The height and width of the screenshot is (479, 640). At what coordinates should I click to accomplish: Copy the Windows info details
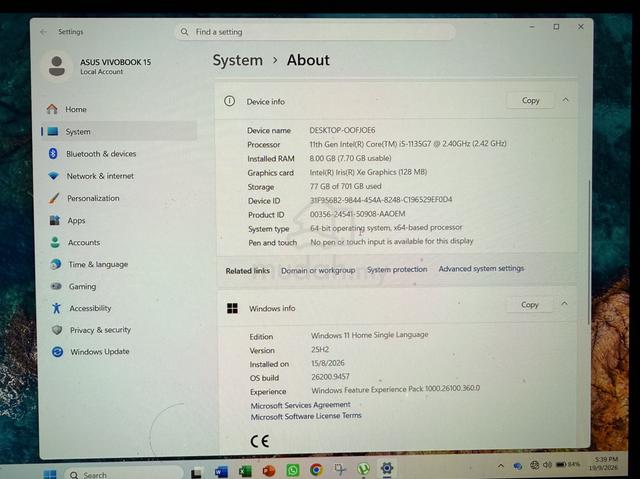pos(529,305)
